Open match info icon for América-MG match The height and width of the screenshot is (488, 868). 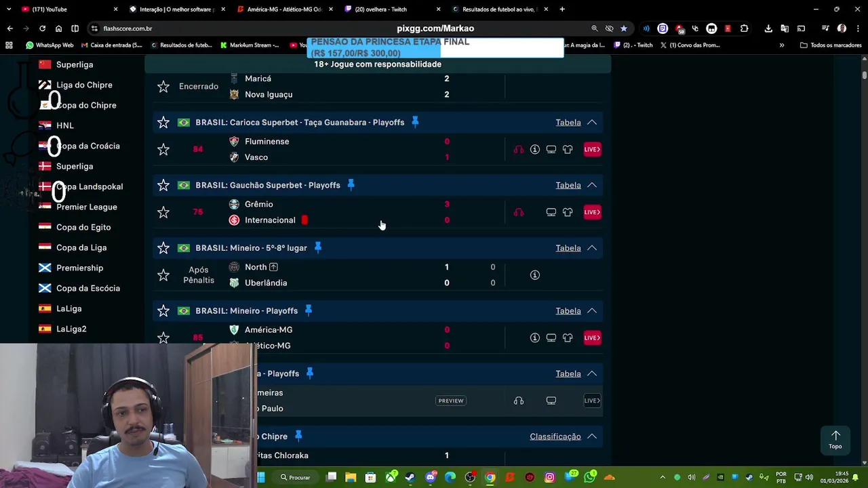pos(535,338)
